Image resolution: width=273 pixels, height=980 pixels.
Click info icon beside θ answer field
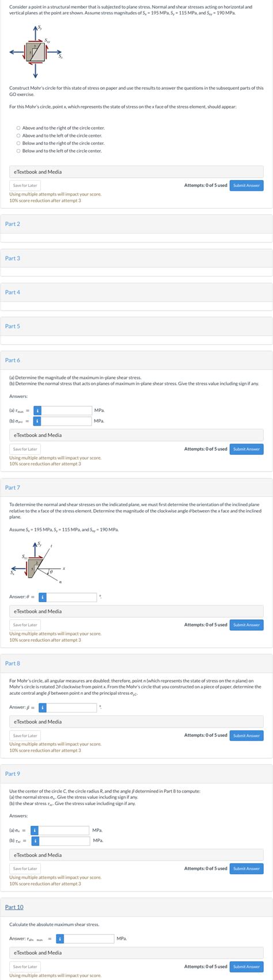click(42, 597)
